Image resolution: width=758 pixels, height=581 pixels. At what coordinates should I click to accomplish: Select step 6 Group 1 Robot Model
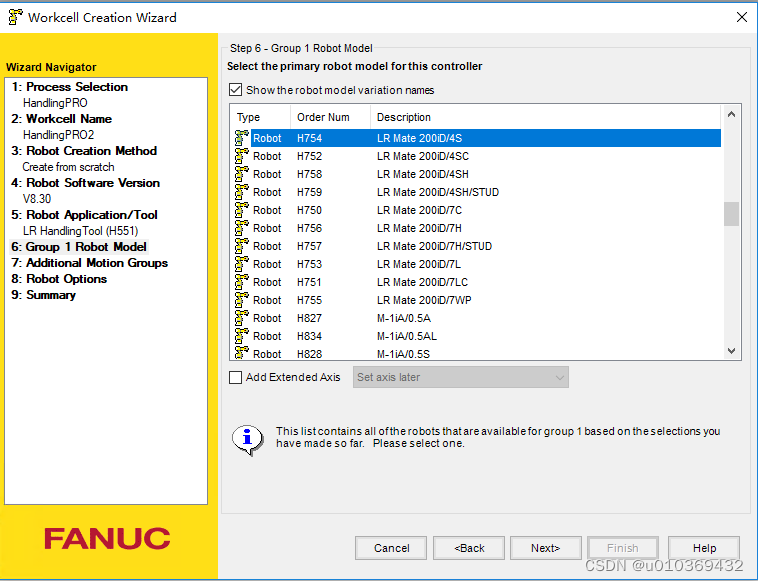(x=79, y=247)
